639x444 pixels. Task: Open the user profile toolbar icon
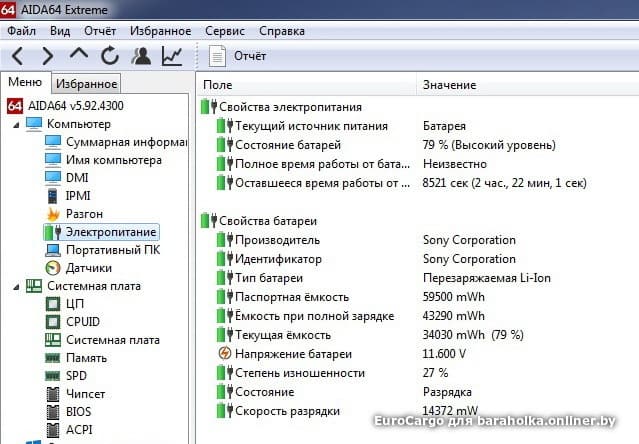[x=141, y=56]
